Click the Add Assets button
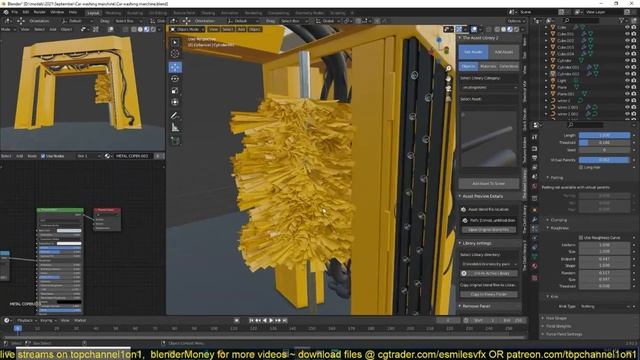640x360 pixels. click(504, 52)
